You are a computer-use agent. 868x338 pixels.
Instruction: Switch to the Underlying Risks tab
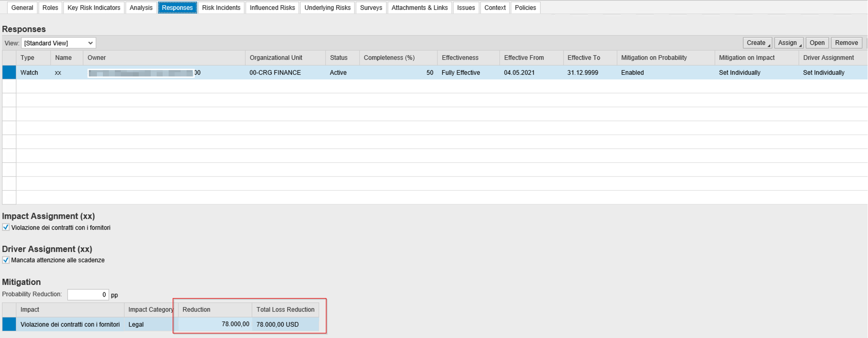[327, 8]
